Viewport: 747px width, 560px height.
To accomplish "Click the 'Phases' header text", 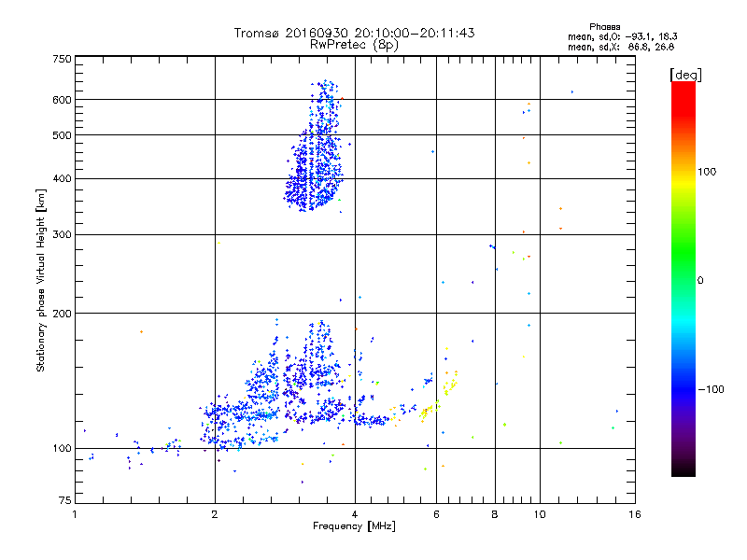I will [604, 27].
